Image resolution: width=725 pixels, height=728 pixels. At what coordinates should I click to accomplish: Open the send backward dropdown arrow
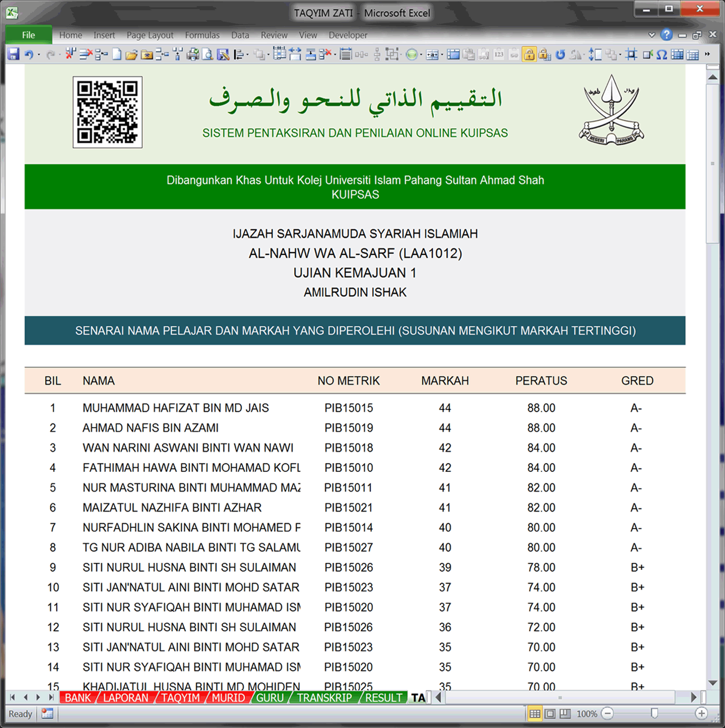click(268, 55)
